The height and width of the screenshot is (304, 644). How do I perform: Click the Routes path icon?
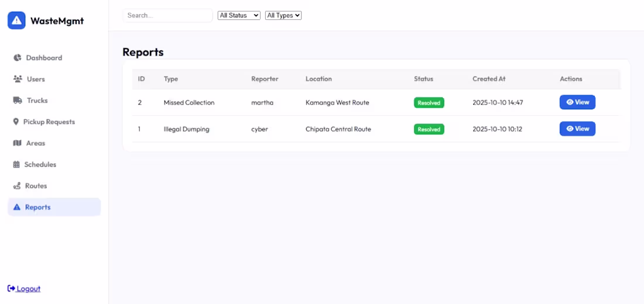coord(17,186)
